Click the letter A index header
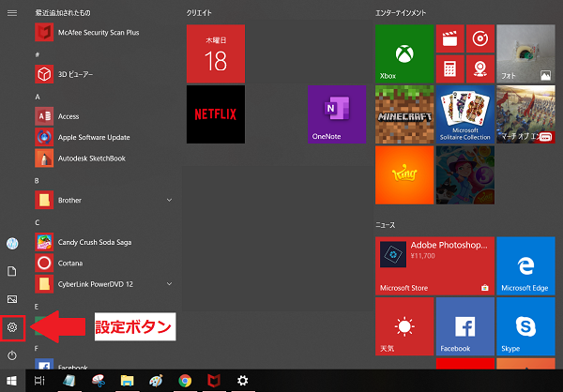Image resolution: width=563 pixels, height=392 pixels. coord(38,97)
